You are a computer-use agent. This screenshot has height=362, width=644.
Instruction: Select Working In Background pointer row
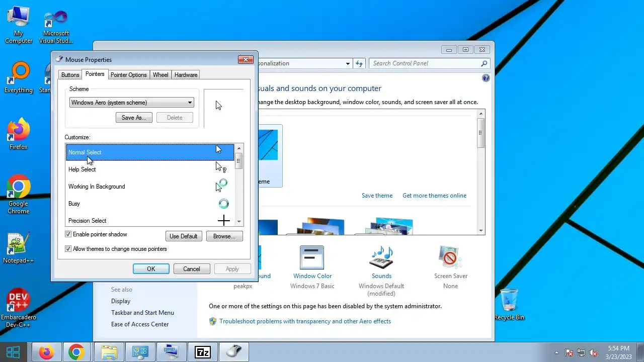pos(150,187)
